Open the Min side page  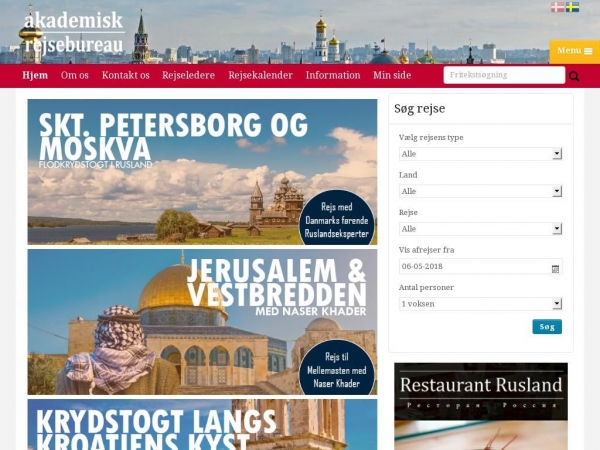tap(392, 75)
